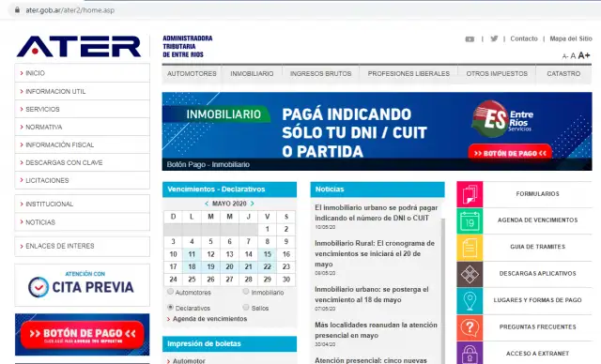
Task: Select May 11 in the calendar
Action: click(x=192, y=254)
